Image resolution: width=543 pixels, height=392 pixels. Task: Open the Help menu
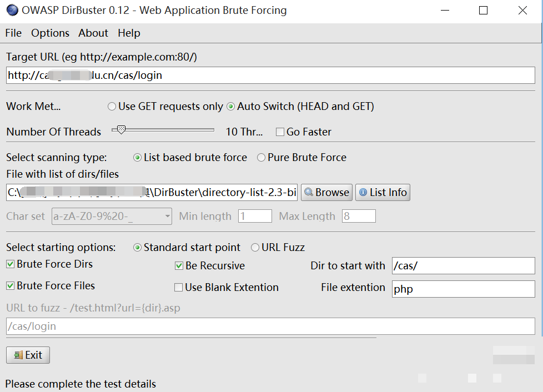(129, 33)
